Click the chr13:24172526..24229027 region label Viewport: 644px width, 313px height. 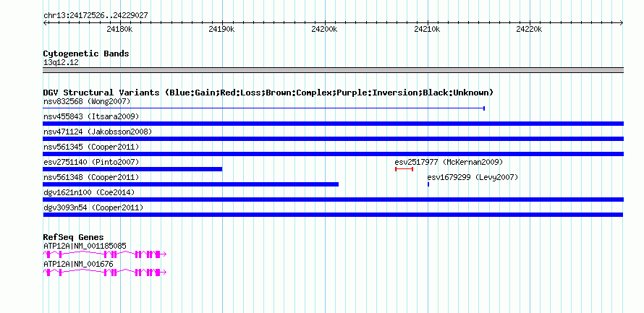coord(96,16)
